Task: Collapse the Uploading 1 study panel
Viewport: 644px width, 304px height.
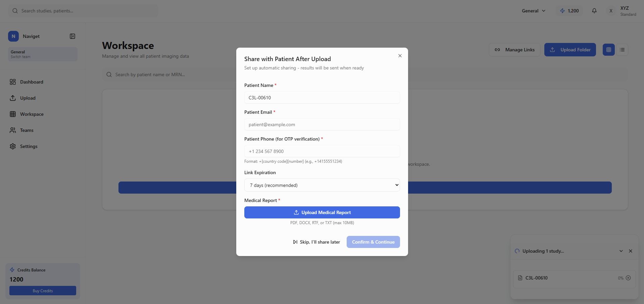Action: click(621, 251)
